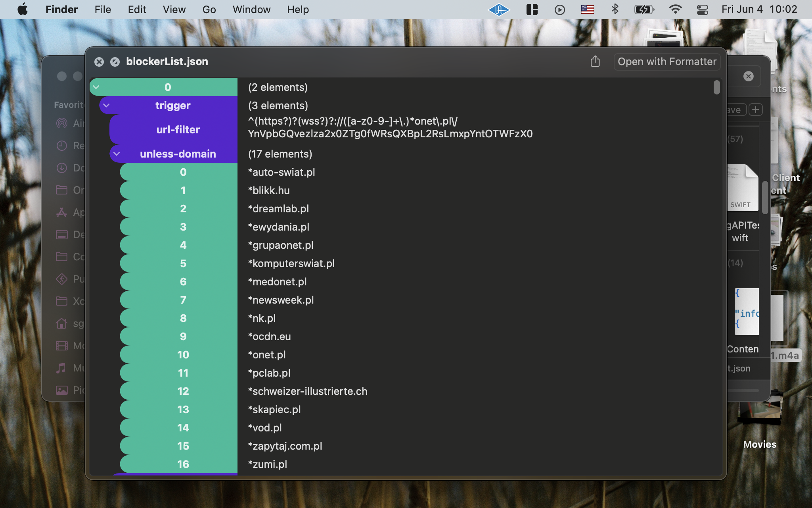Select the *nk.pl entry
Viewport: 812px width, 508px height.
262,318
